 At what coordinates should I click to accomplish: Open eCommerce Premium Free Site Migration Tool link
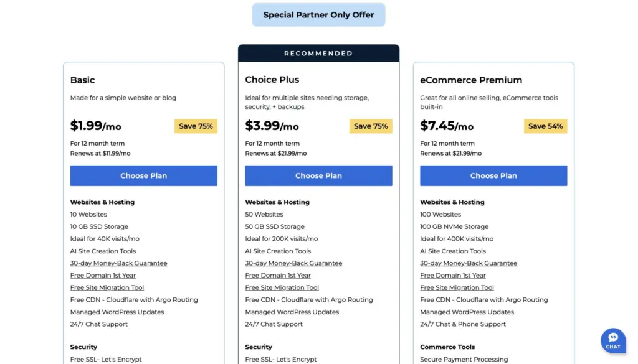click(457, 287)
